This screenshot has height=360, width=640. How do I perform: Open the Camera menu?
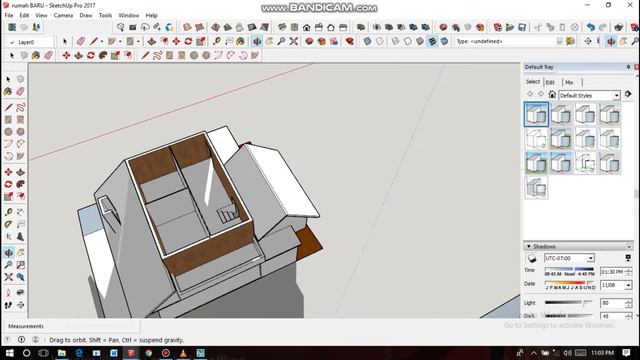coord(63,16)
